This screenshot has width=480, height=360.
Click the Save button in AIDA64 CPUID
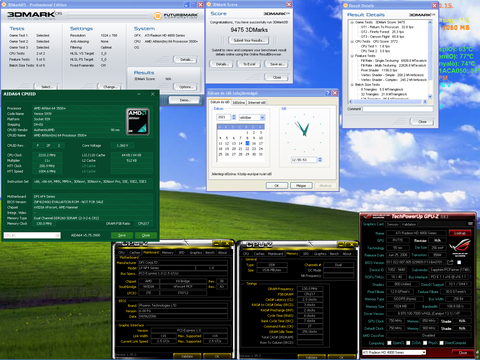point(122,235)
